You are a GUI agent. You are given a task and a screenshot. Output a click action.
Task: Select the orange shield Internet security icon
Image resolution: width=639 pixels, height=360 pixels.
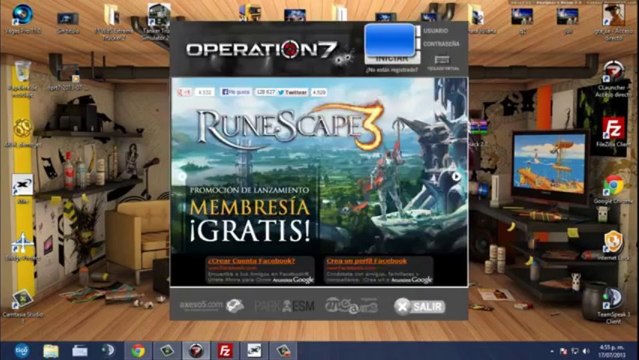[613, 246]
